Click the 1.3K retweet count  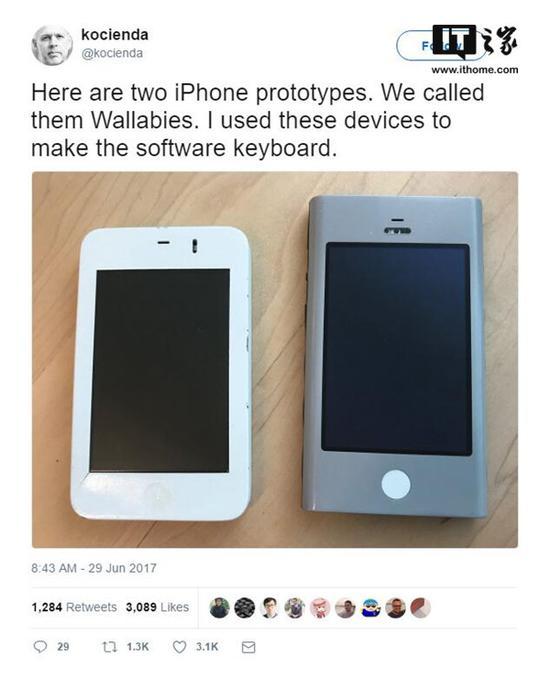pyautogui.click(x=138, y=647)
